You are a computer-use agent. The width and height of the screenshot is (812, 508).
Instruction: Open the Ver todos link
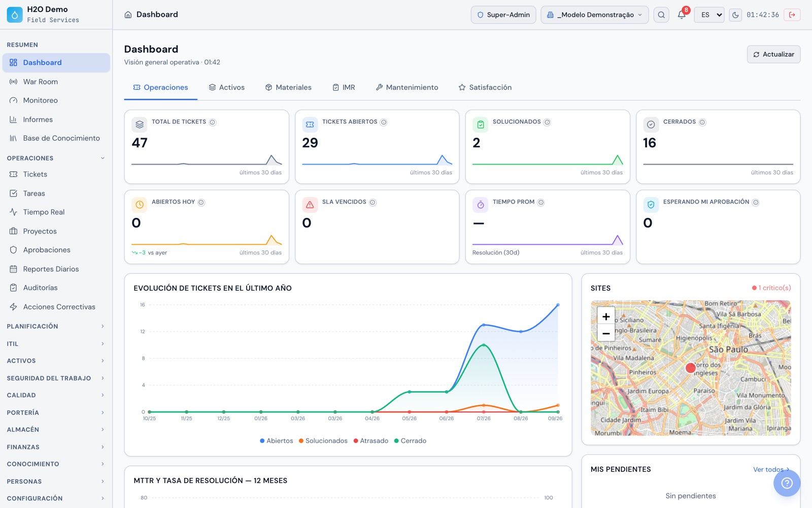coord(770,469)
